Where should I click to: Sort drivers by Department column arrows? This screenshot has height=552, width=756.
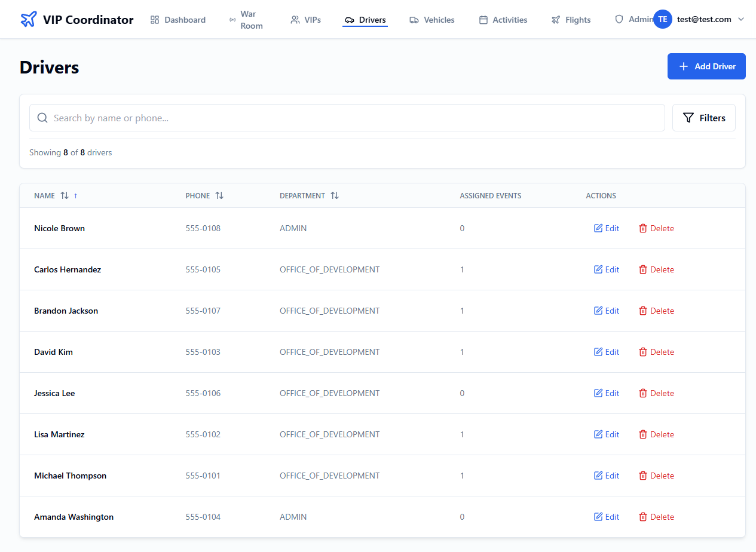pyautogui.click(x=335, y=196)
